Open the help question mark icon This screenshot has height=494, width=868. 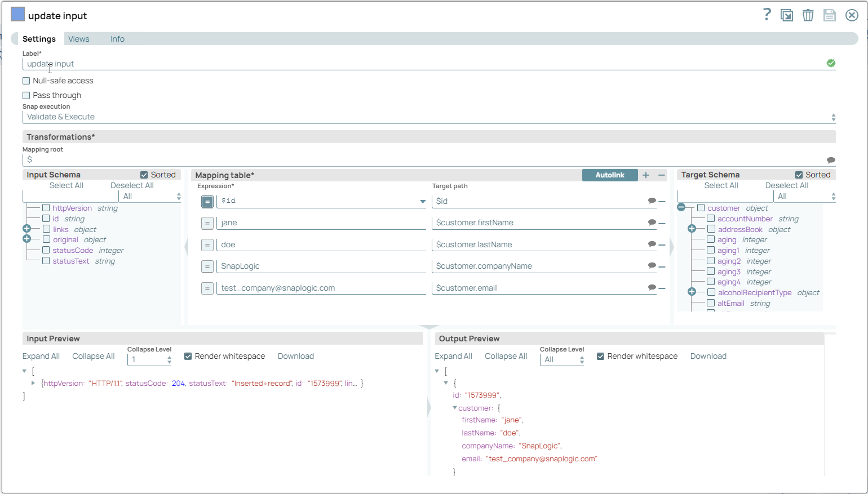[x=767, y=15]
